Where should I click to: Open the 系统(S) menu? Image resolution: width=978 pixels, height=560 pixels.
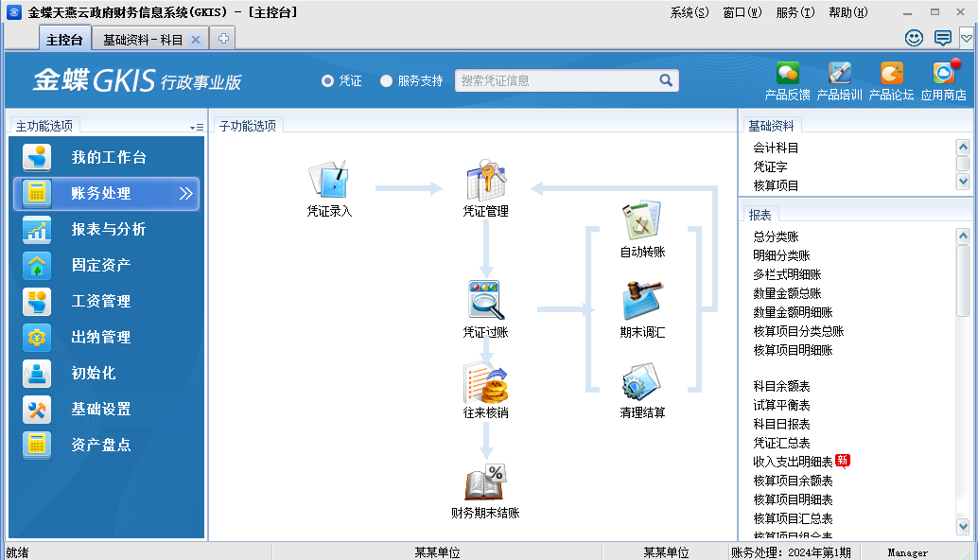click(x=690, y=12)
